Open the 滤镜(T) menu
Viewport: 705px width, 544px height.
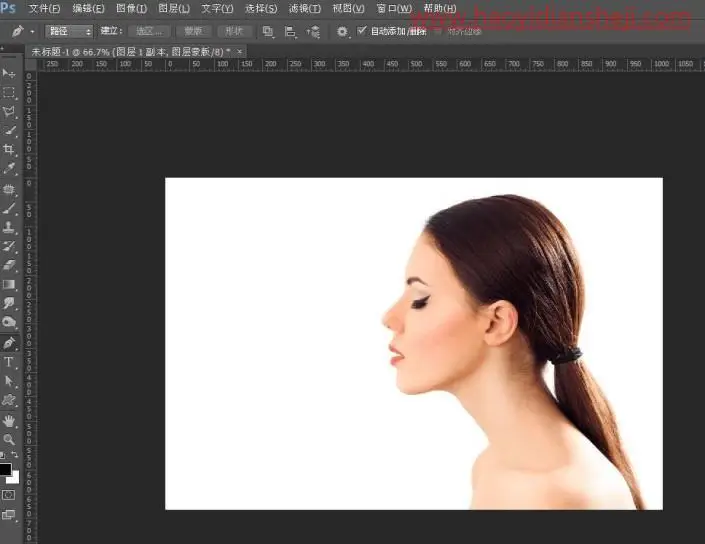[304, 9]
